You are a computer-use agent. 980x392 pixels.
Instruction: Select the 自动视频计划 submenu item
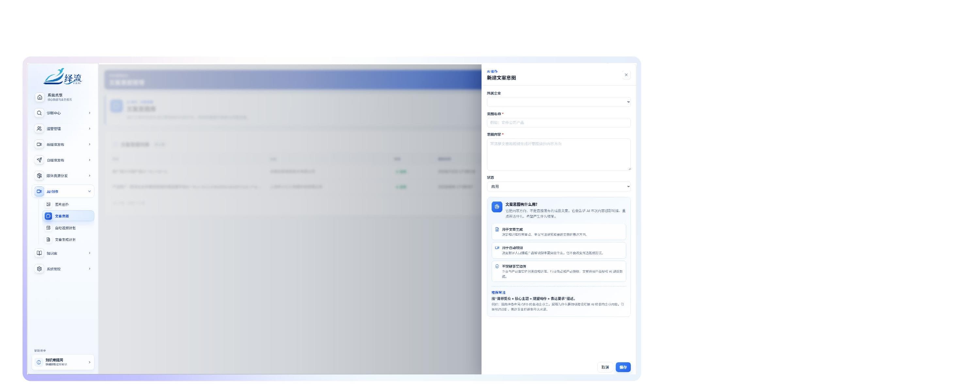click(x=69, y=228)
